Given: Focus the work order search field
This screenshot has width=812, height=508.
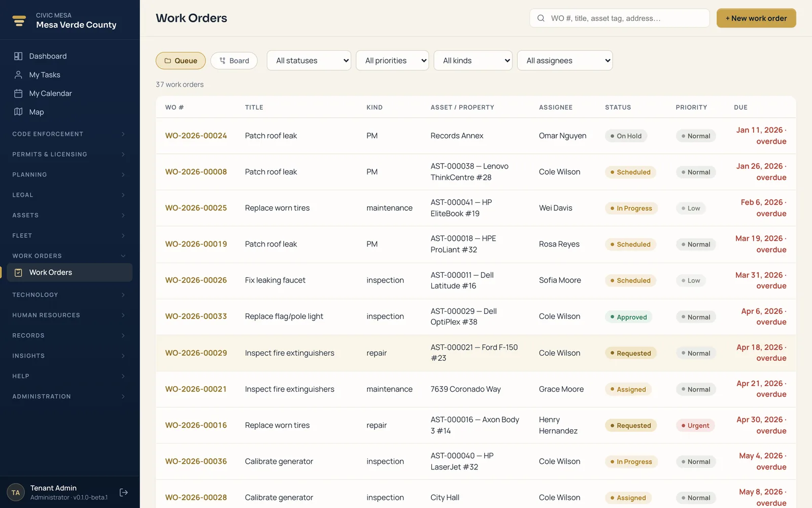Looking at the screenshot, I should pyautogui.click(x=620, y=18).
